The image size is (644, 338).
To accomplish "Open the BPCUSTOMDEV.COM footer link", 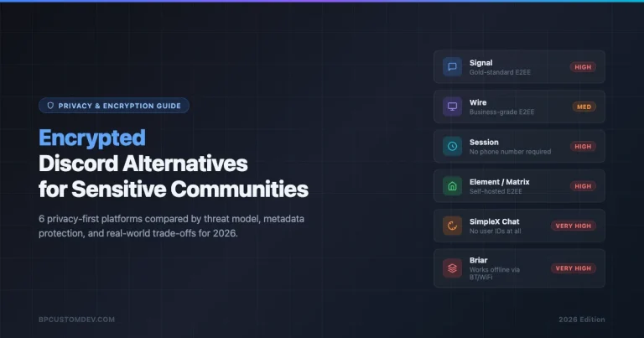I will tap(77, 320).
